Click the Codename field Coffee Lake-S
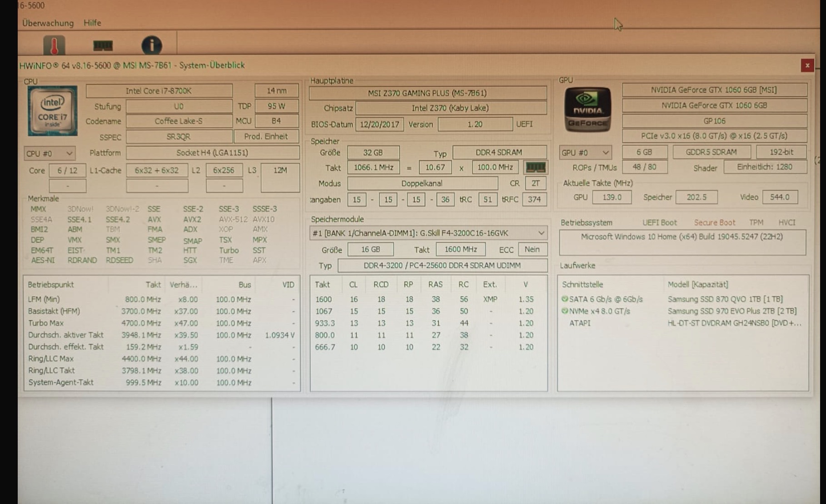The height and width of the screenshot is (504, 826). 179,121
